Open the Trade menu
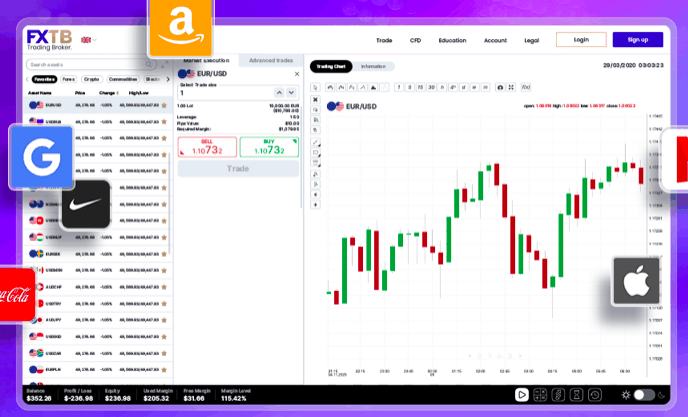The height and width of the screenshot is (417, 688). [x=384, y=40]
